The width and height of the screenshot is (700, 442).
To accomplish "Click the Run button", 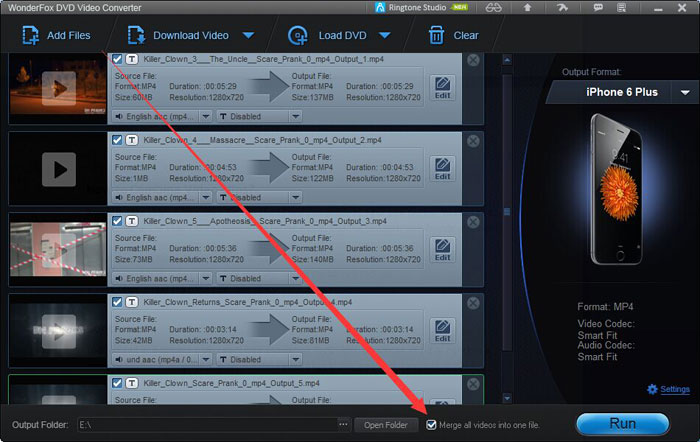I will [622, 424].
